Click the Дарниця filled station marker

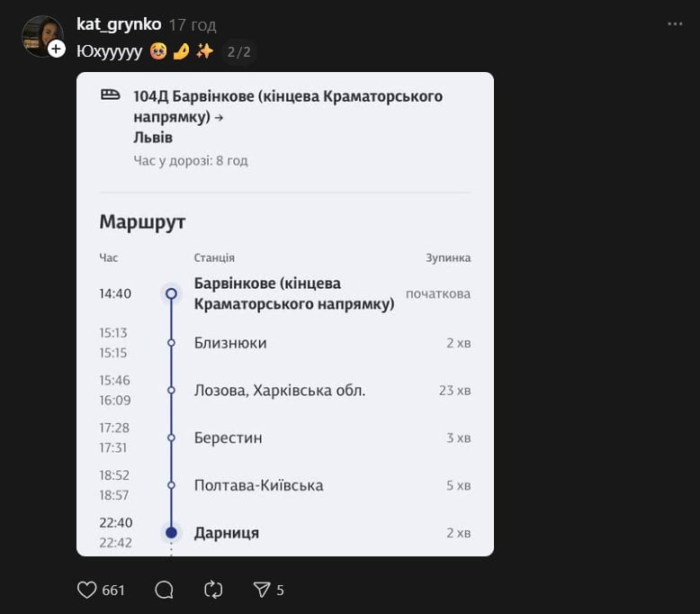[171, 532]
